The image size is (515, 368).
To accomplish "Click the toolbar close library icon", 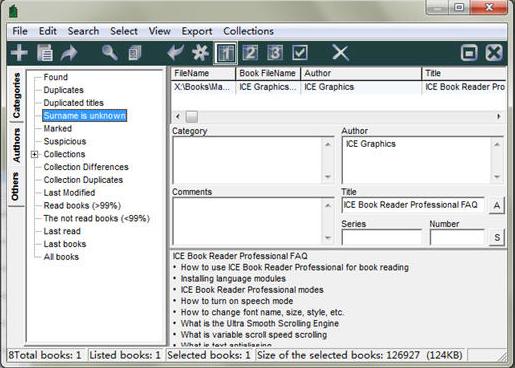I will tap(494, 53).
